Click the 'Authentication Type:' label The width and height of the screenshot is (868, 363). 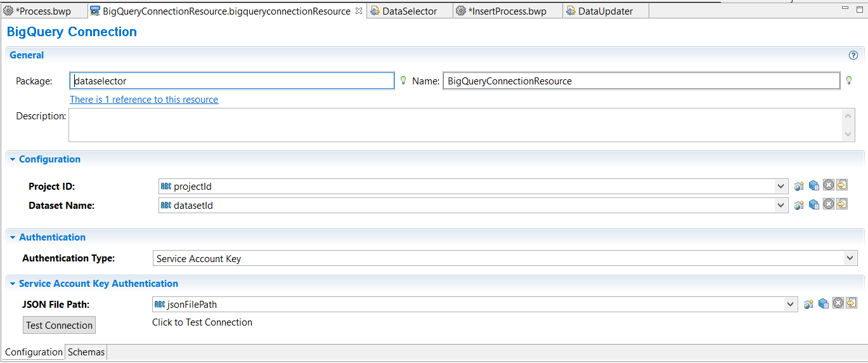point(68,258)
